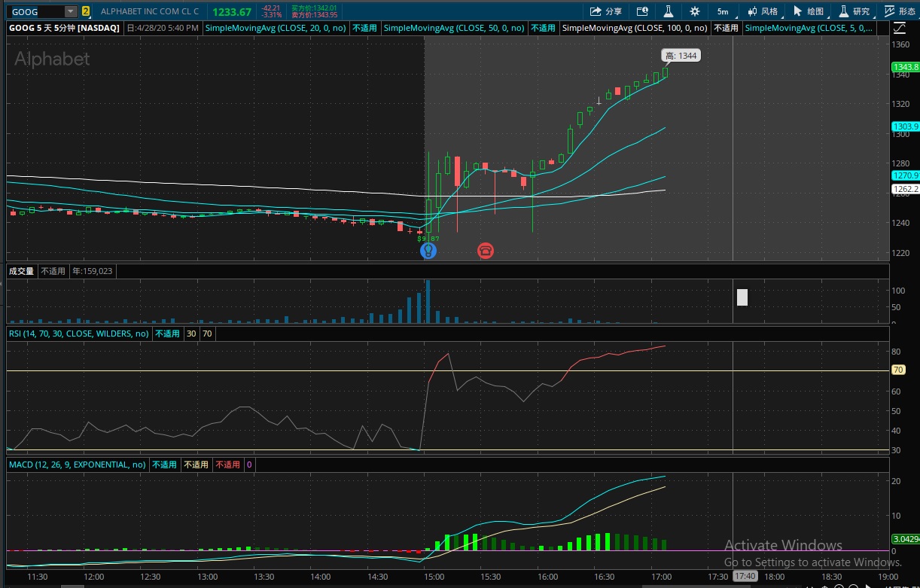This screenshot has width=920, height=588.
Task: Select the SimpleMovingAvg (CLOSE, 100, 0, no) label
Action: 635,28
